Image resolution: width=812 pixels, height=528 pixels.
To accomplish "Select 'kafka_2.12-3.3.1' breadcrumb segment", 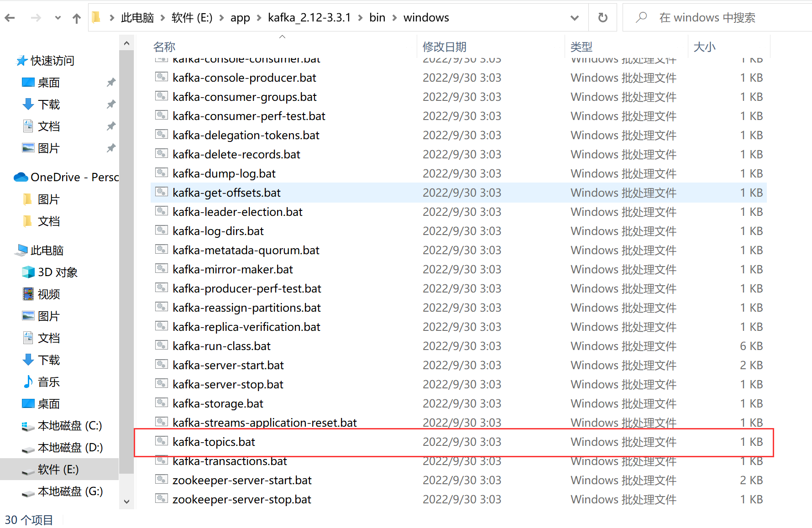I will tap(309, 18).
